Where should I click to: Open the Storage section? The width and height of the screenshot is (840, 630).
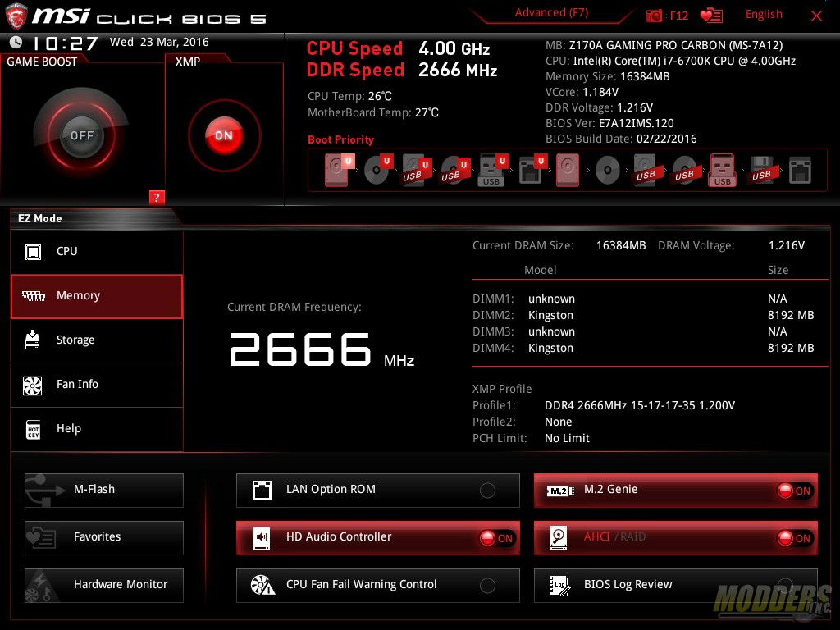coord(97,340)
